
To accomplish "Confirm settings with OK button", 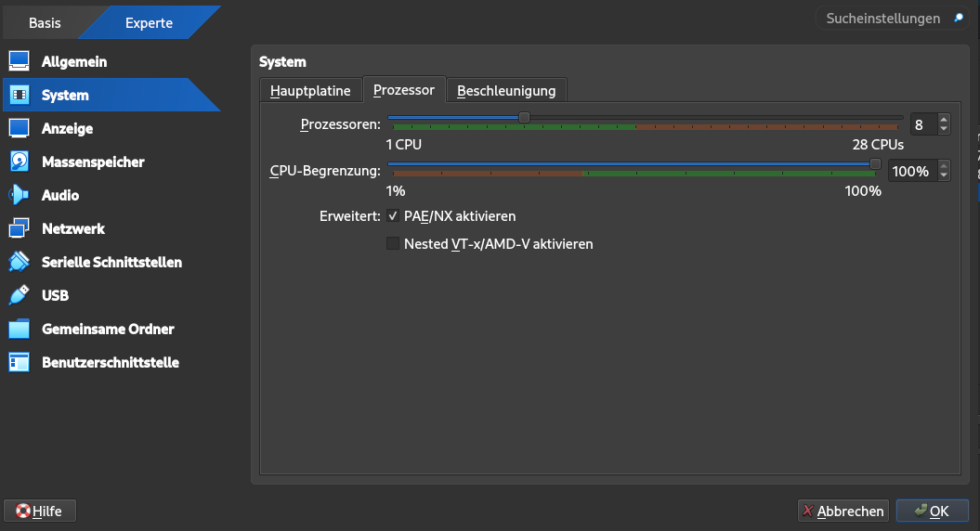I will point(933,511).
